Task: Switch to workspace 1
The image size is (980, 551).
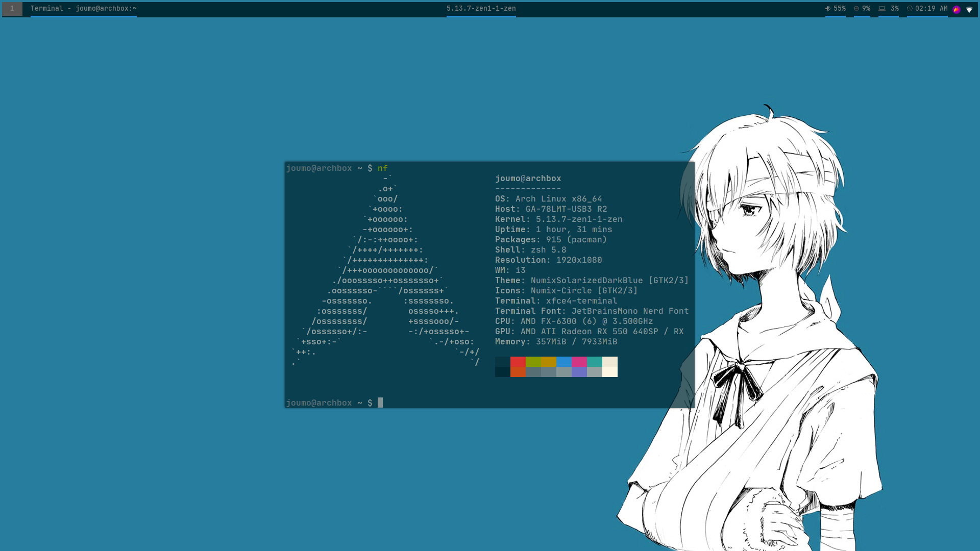Action: [12, 9]
